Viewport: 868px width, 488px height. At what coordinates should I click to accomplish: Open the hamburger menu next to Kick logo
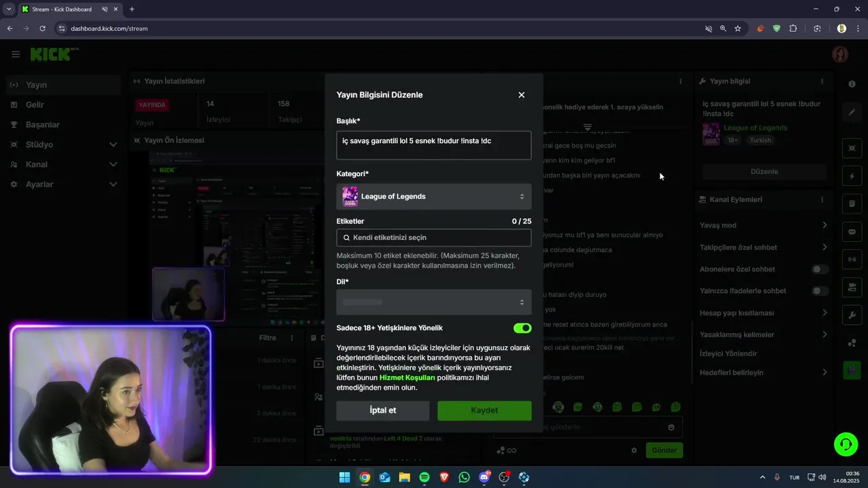point(16,54)
